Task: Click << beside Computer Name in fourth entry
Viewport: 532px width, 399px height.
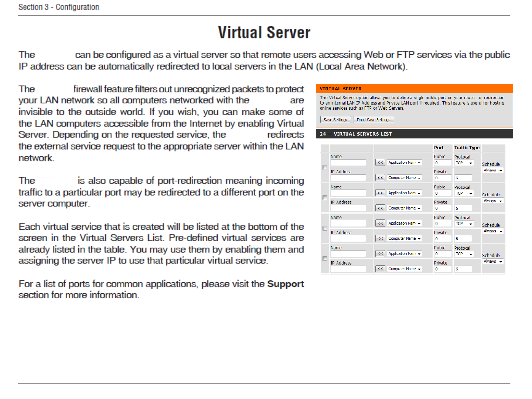Action: click(x=380, y=269)
